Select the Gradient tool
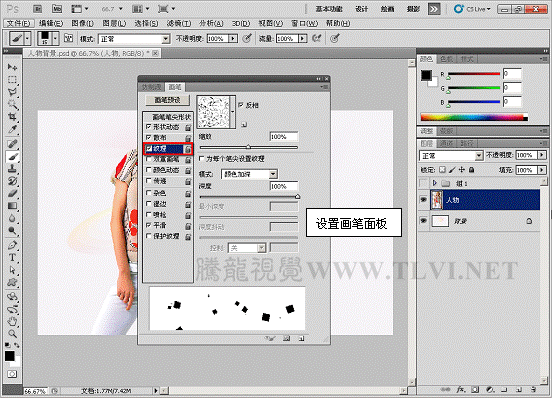 click(x=12, y=206)
